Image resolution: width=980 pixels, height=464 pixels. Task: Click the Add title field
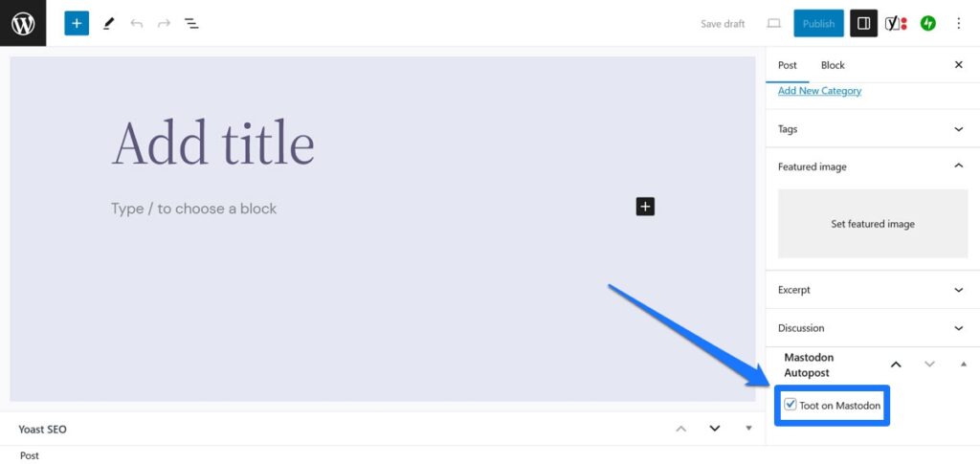[x=213, y=144]
